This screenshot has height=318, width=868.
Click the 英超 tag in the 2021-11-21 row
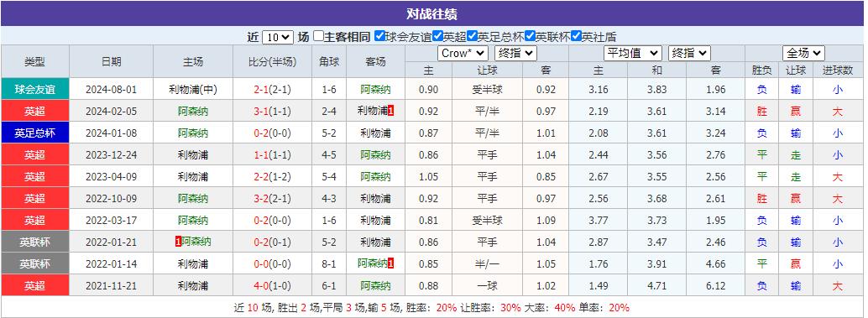pyautogui.click(x=35, y=286)
